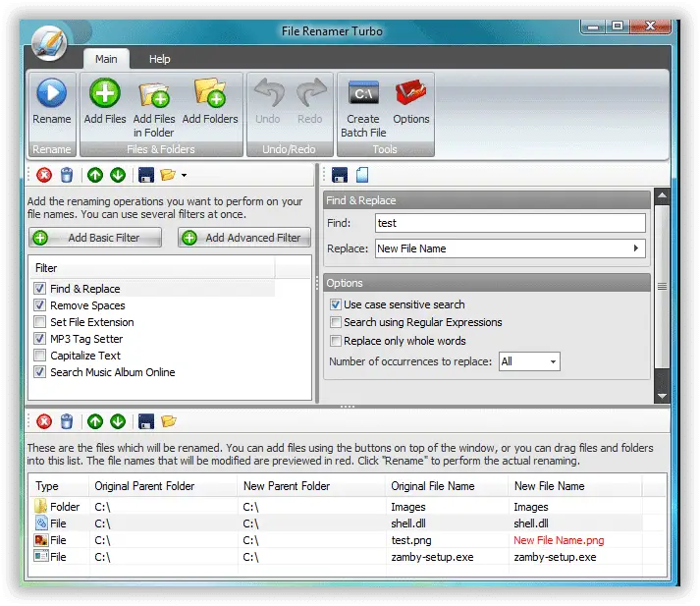Click the Options panel header
700x606 pixels.
(487, 283)
